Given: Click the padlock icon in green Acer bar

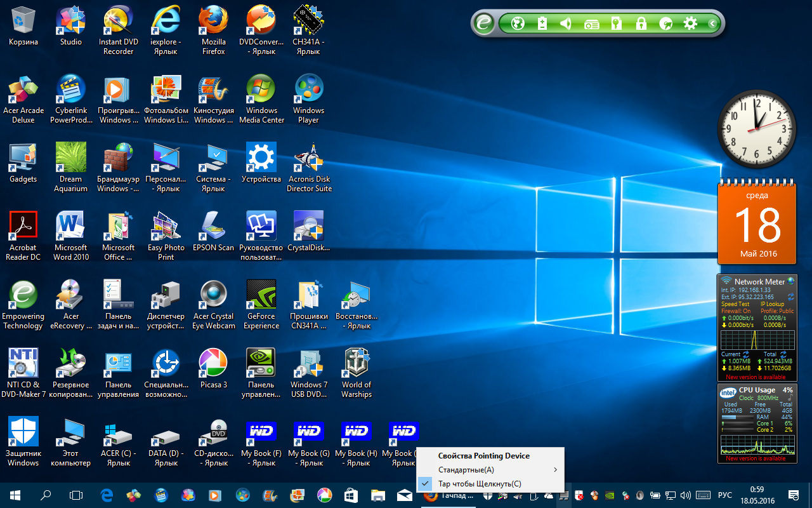Looking at the screenshot, I should 641,23.
